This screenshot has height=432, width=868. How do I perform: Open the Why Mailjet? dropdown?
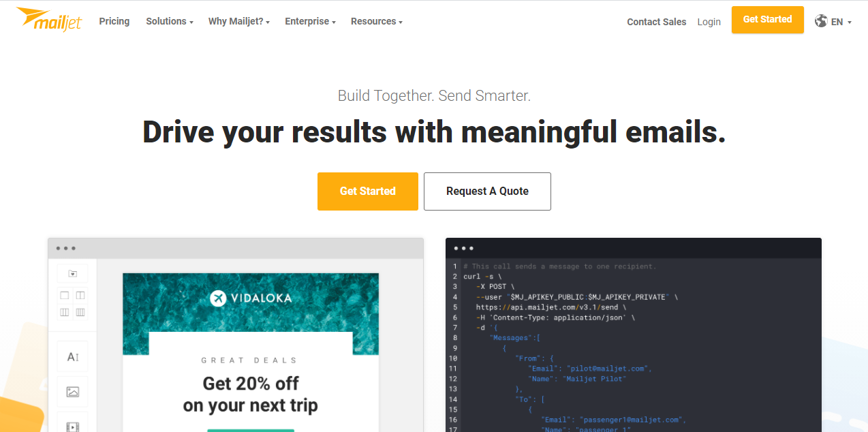[x=238, y=21]
